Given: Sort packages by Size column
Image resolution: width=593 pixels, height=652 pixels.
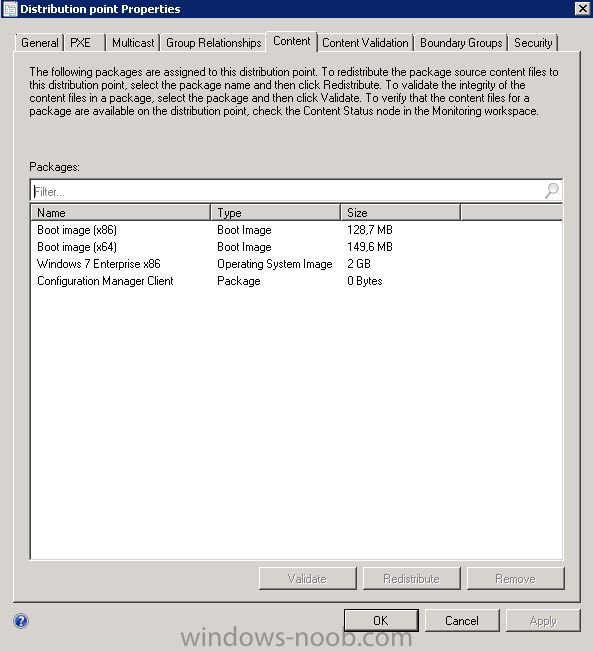Looking at the screenshot, I should point(400,212).
